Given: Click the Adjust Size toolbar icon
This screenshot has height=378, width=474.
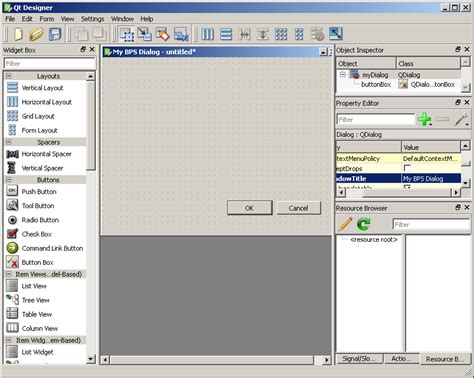Looking at the screenshot, I should pos(336,34).
